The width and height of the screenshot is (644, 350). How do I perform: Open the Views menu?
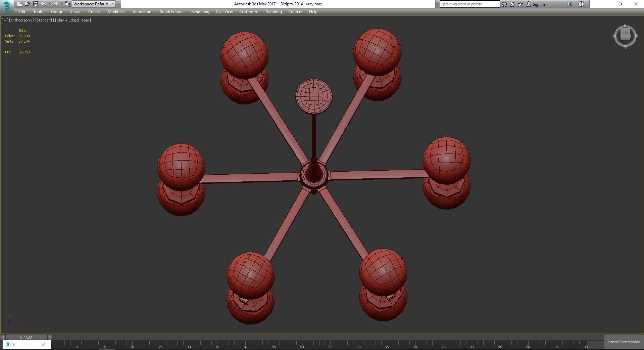(x=75, y=12)
